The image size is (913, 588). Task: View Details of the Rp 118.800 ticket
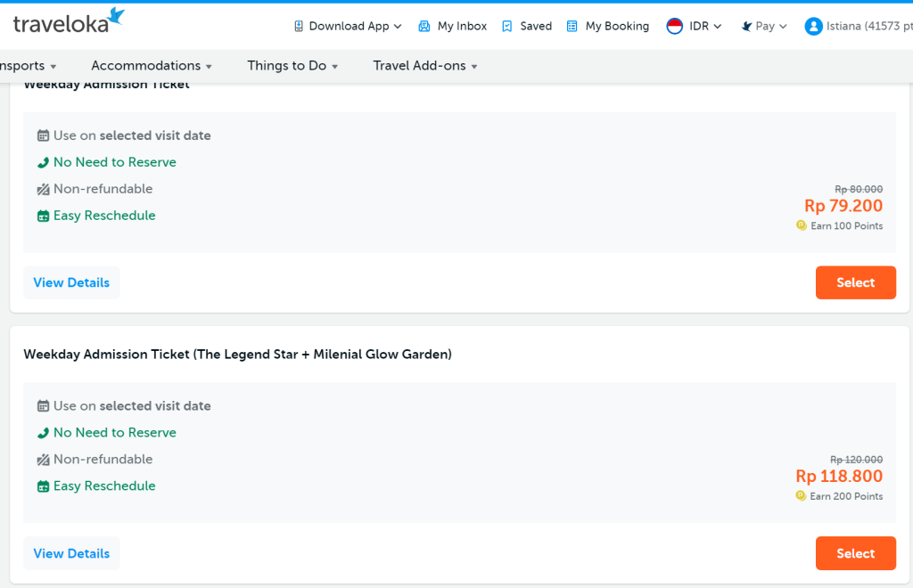point(71,553)
